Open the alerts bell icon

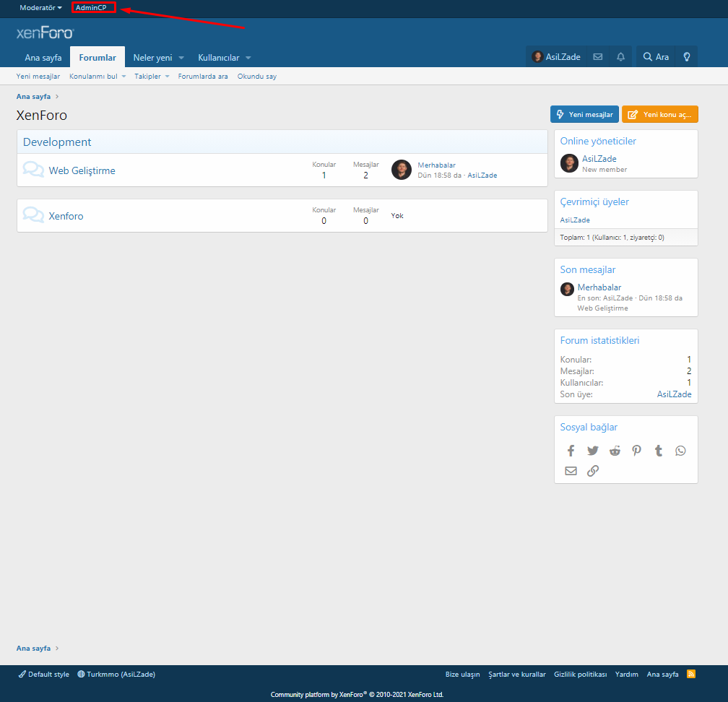(x=621, y=56)
